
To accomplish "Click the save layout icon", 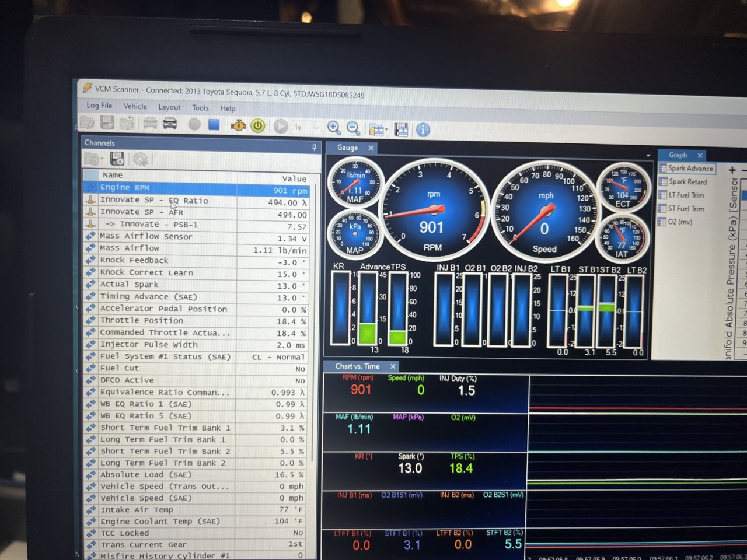I will 402,129.
